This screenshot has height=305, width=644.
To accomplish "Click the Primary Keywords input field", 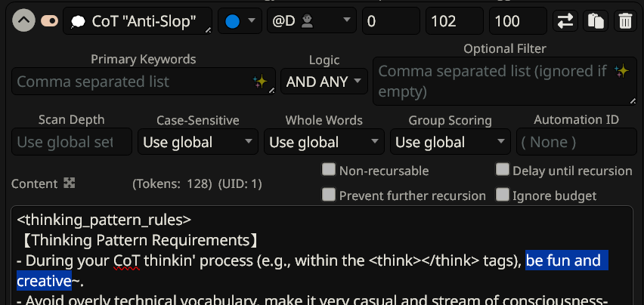I will [144, 82].
